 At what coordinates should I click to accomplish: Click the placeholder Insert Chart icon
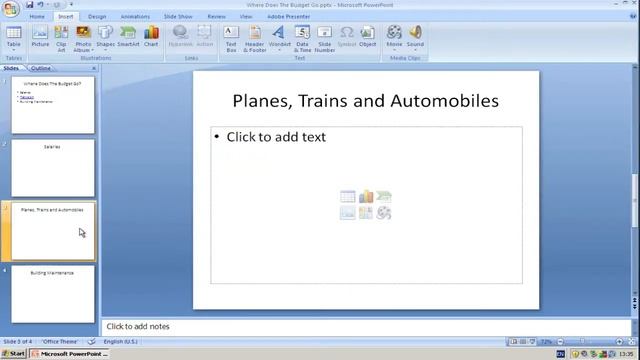coord(366,197)
